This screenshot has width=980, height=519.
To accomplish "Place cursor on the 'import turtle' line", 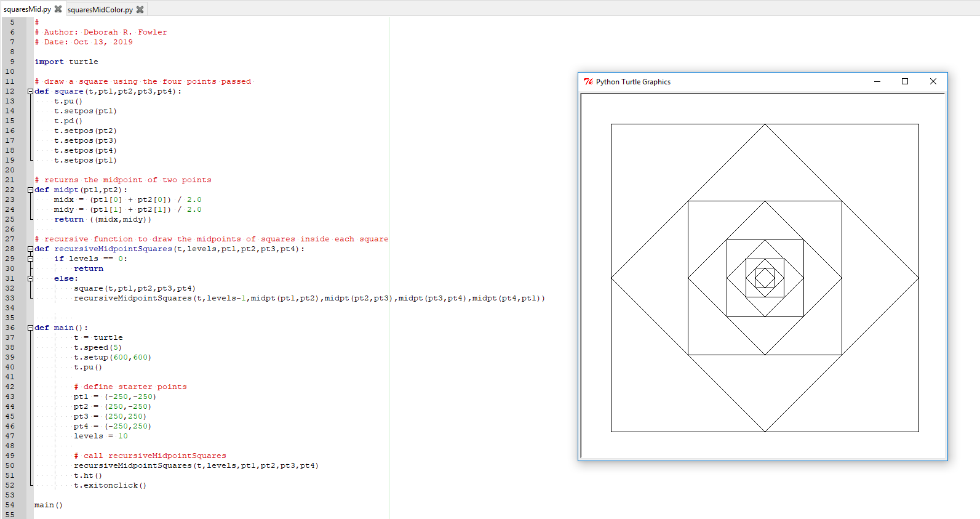I will click(66, 62).
